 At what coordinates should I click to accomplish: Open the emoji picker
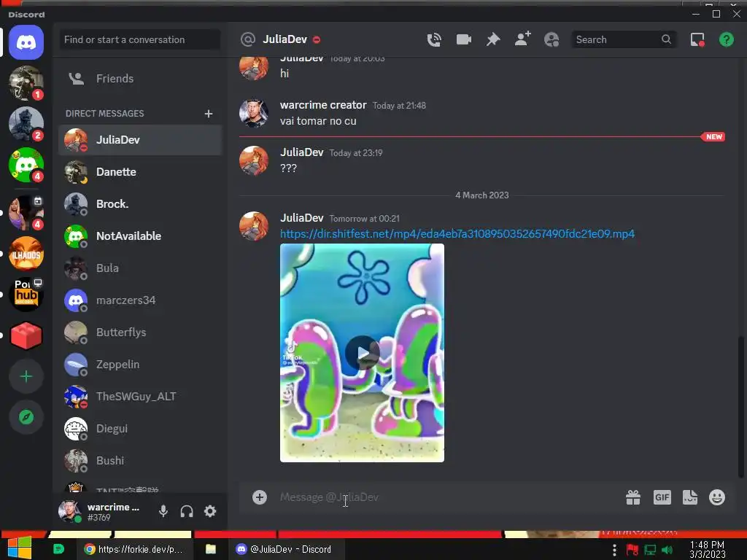coord(717,497)
